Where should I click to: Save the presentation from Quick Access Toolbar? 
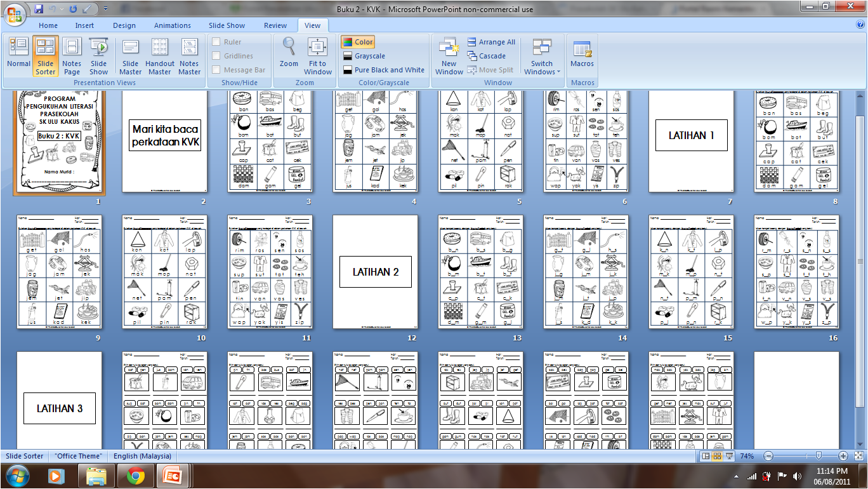[39, 9]
